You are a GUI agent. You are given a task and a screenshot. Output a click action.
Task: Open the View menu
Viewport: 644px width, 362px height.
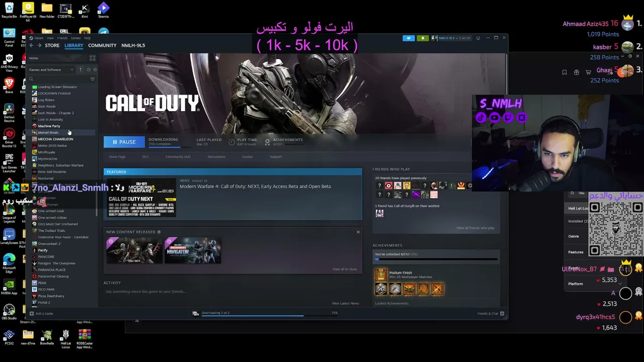point(50,38)
